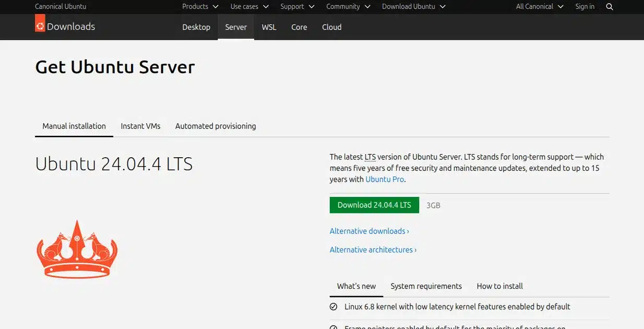Screen dimensions: 644x329
Task: Select the What's new tab
Action: [x=356, y=286]
